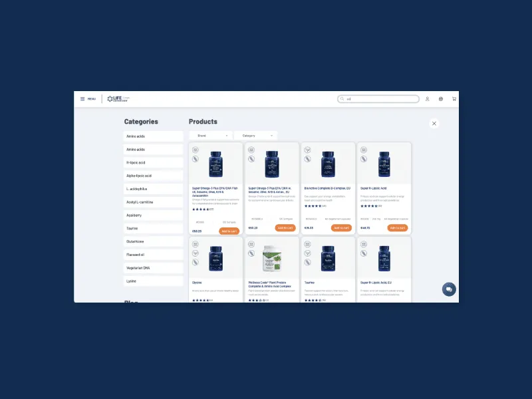Click star rating on Super R-Lipoic Acid card
Screen dimensions: 532x399
click(x=369, y=206)
